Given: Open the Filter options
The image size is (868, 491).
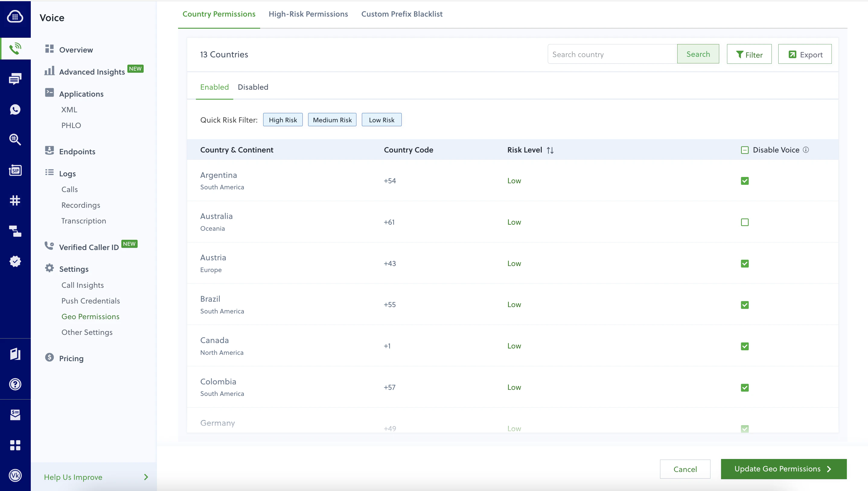Looking at the screenshot, I should point(749,54).
